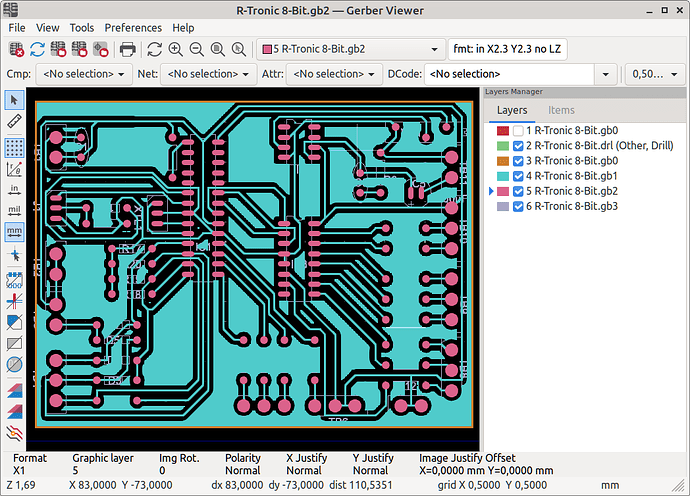Screen dimensions: 690x496
Task: Hide layer 2 R-Tronic 8-Bit.drl drill layer
Action: pyautogui.click(x=518, y=146)
